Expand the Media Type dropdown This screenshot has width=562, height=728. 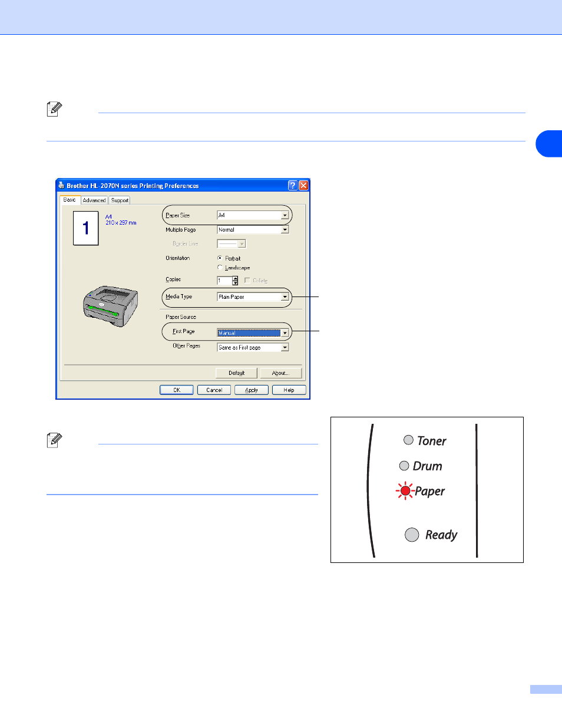pyautogui.click(x=285, y=297)
